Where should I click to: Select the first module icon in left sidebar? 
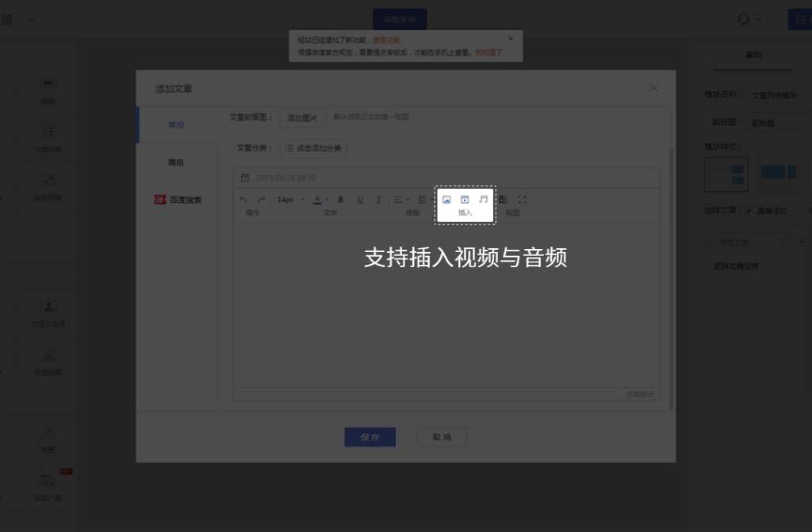pyautogui.click(x=48, y=90)
